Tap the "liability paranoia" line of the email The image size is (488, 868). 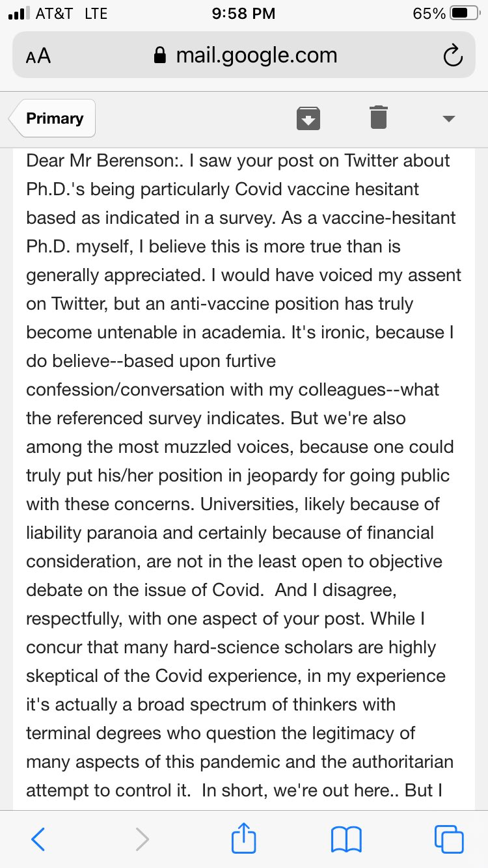coord(230,532)
